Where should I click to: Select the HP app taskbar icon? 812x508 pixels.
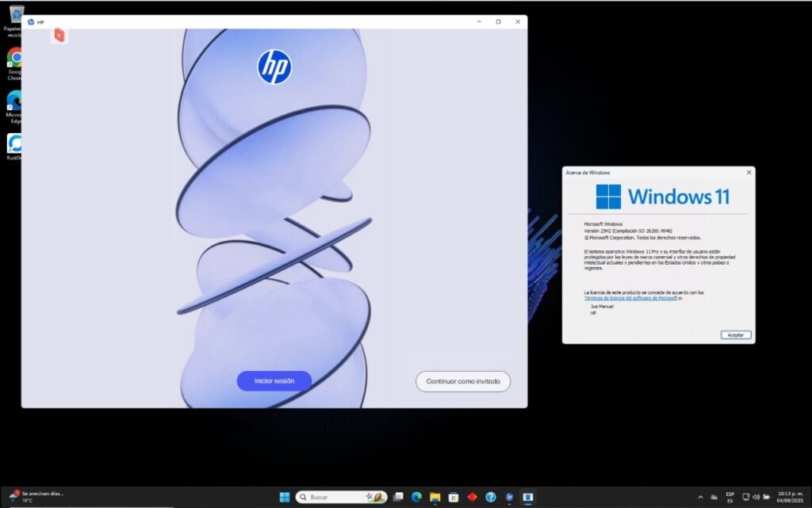click(509, 497)
